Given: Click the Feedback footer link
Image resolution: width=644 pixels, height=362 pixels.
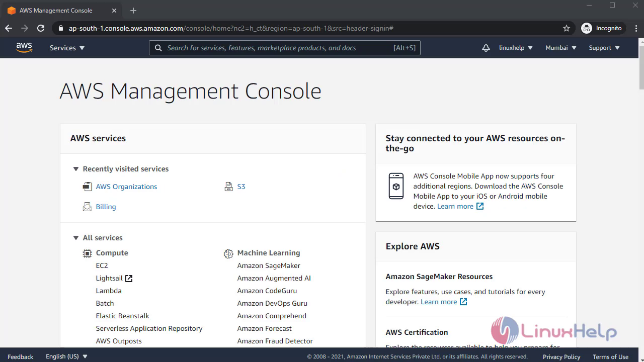Looking at the screenshot, I should (x=21, y=356).
